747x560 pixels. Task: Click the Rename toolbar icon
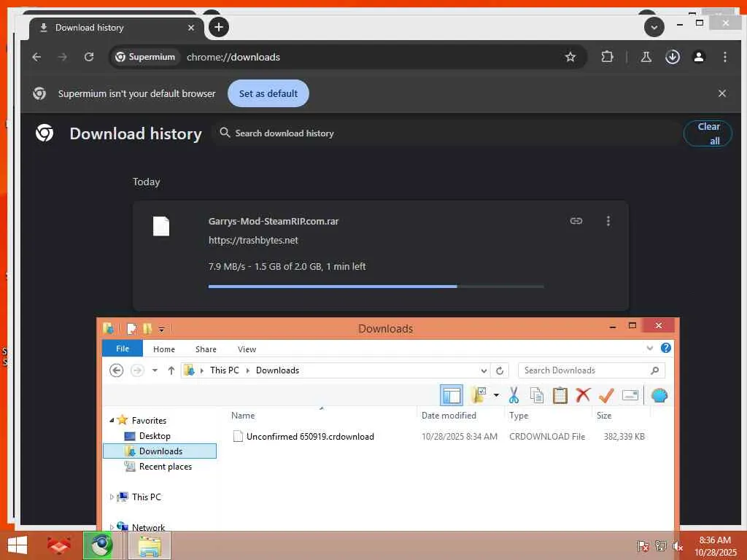click(630, 395)
